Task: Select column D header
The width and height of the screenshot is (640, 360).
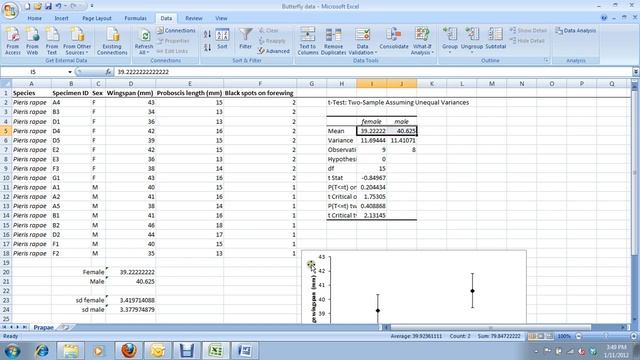Action: [131, 84]
